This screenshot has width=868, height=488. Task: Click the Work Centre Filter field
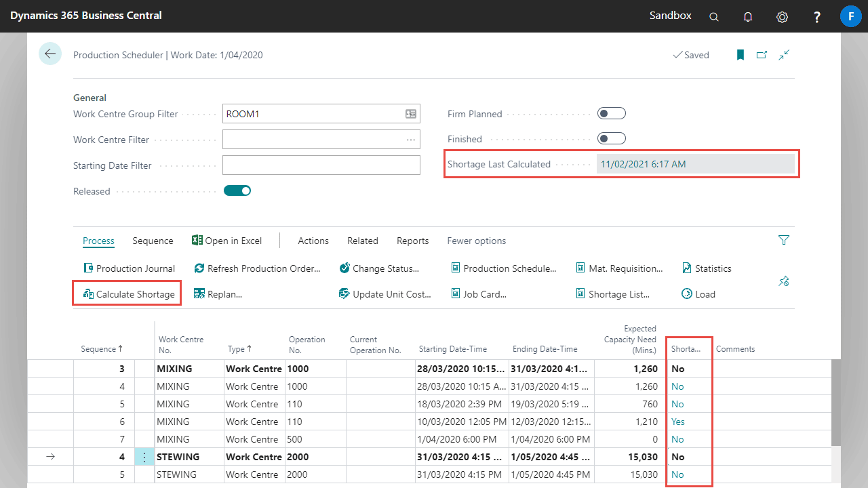tap(321, 140)
